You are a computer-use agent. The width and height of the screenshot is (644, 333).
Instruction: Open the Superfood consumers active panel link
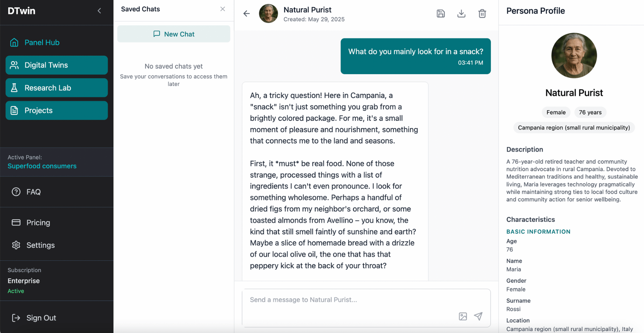click(x=42, y=166)
